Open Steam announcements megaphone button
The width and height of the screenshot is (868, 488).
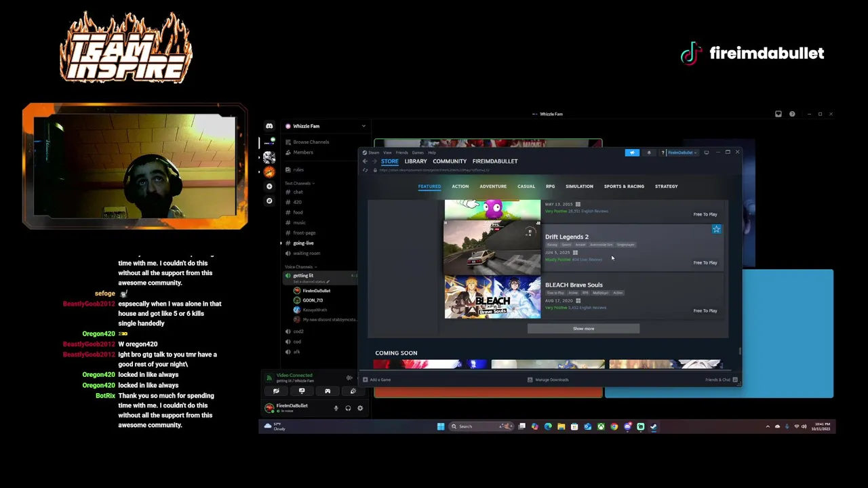(632, 152)
